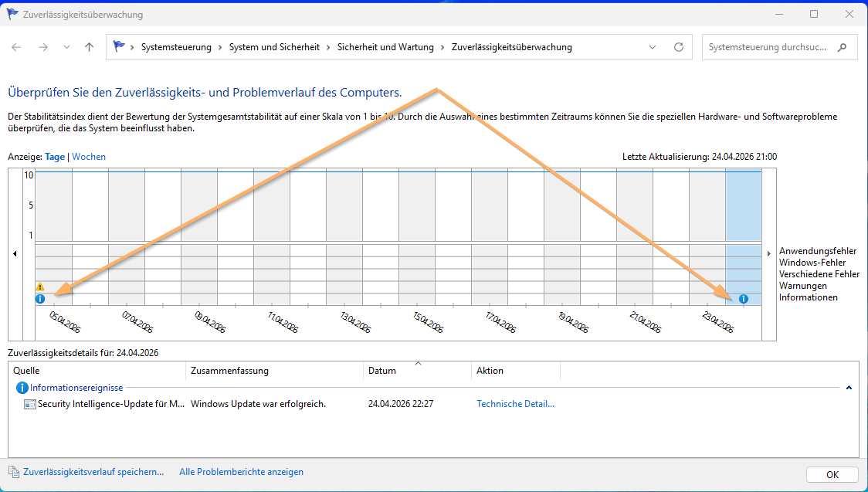Open the recent locations chevron
This screenshot has width=868, height=492.
[67, 48]
